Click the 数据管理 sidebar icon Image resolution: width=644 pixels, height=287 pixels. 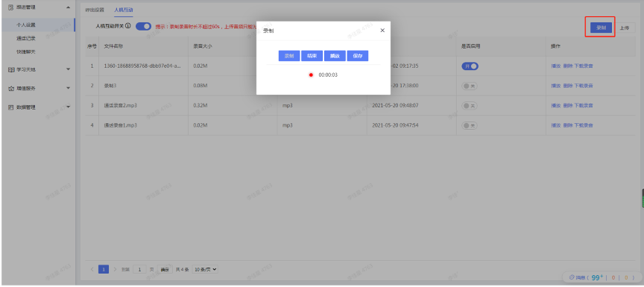pos(11,107)
